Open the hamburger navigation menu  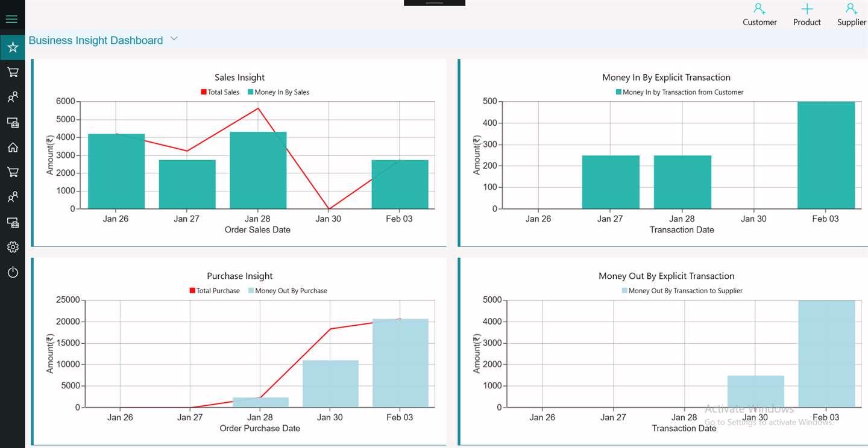point(12,19)
